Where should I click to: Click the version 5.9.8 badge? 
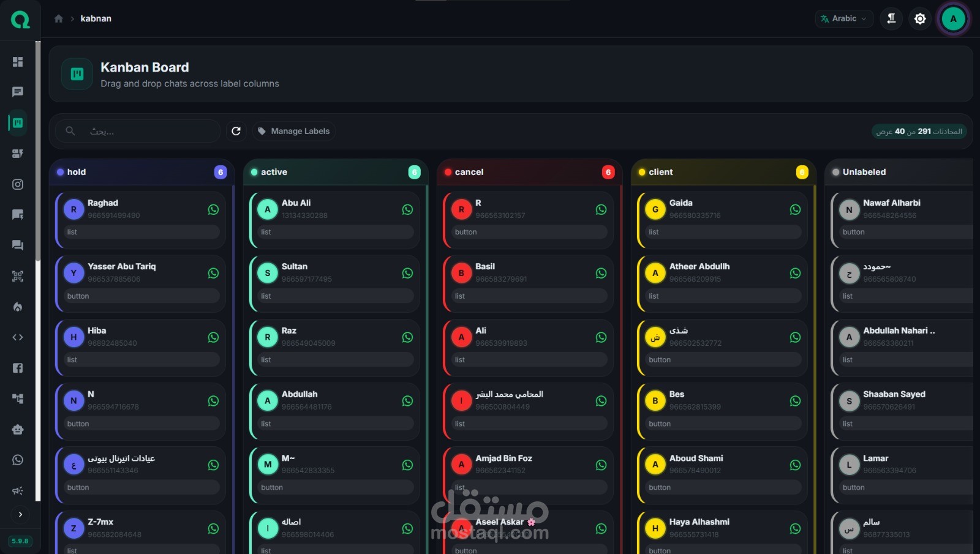pyautogui.click(x=20, y=541)
